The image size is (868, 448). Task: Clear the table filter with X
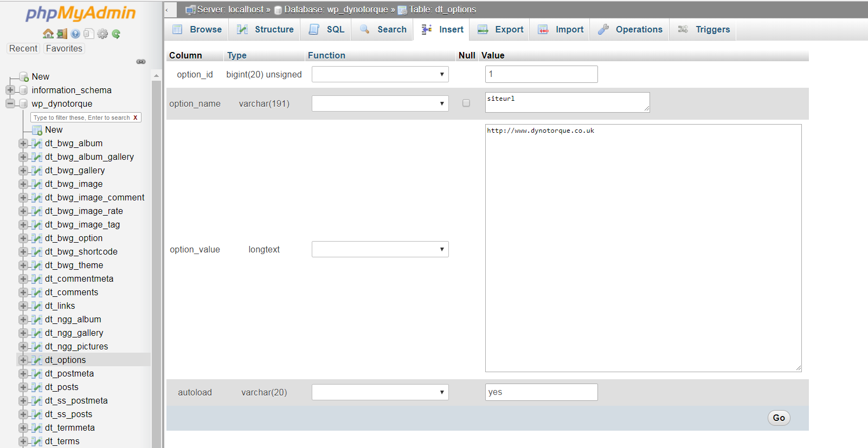136,118
